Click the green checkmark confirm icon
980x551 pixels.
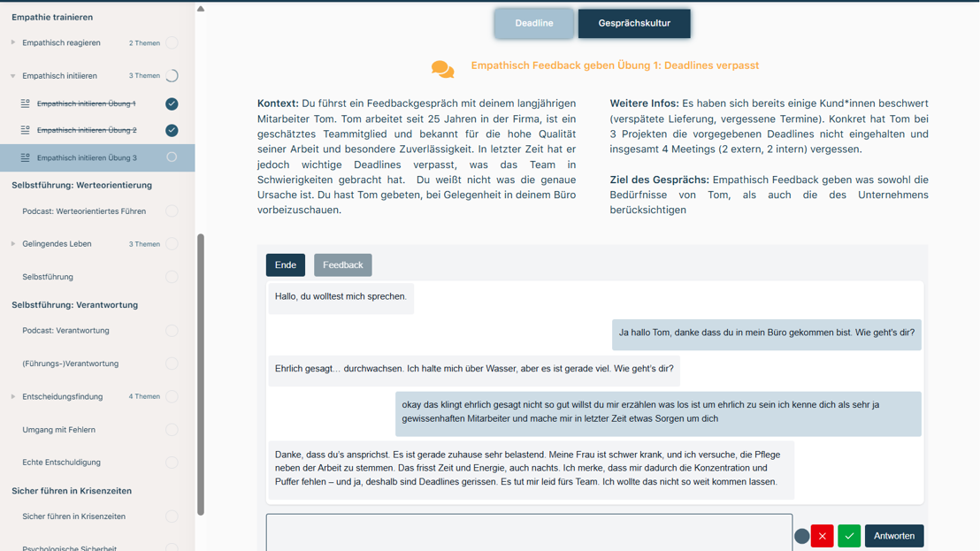pos(849,536)
